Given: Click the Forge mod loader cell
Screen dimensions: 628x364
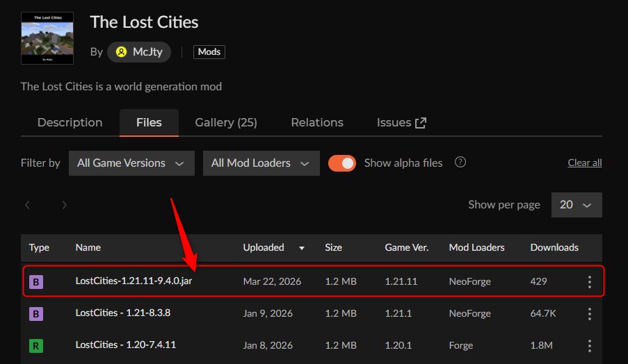Looking at the screenshot, I should pos(461,346).
